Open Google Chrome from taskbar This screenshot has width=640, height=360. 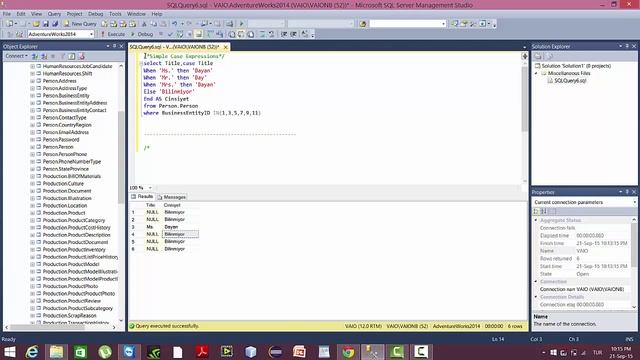pyautogui.click(x=348, y=352)
